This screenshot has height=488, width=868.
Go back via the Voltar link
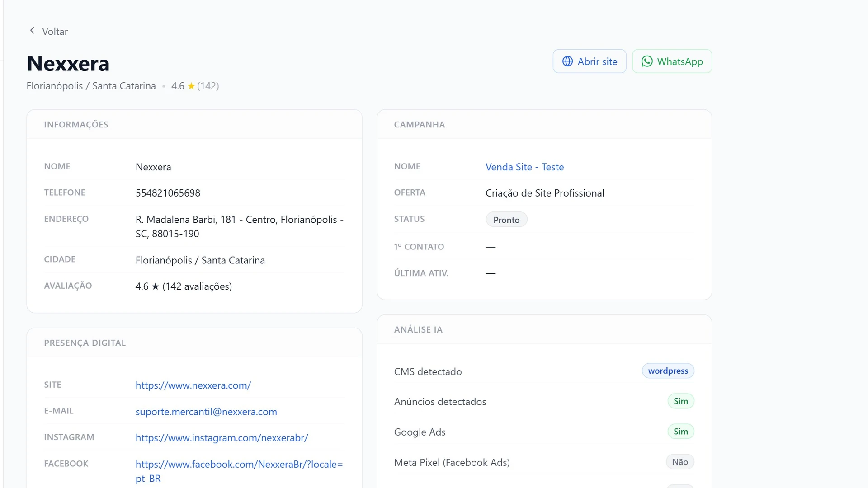(x=48, y=31)
